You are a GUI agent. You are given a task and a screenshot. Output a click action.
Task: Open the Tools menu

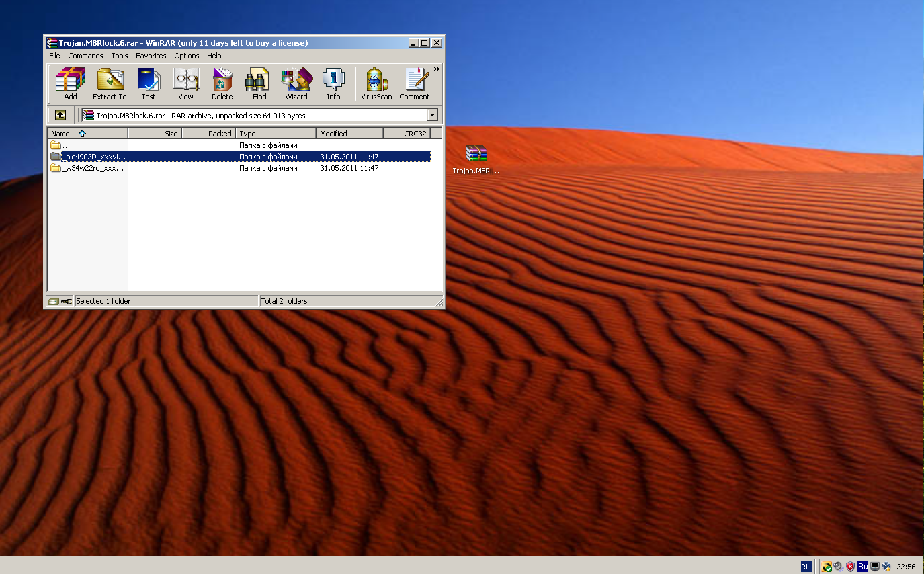point(120,56)
